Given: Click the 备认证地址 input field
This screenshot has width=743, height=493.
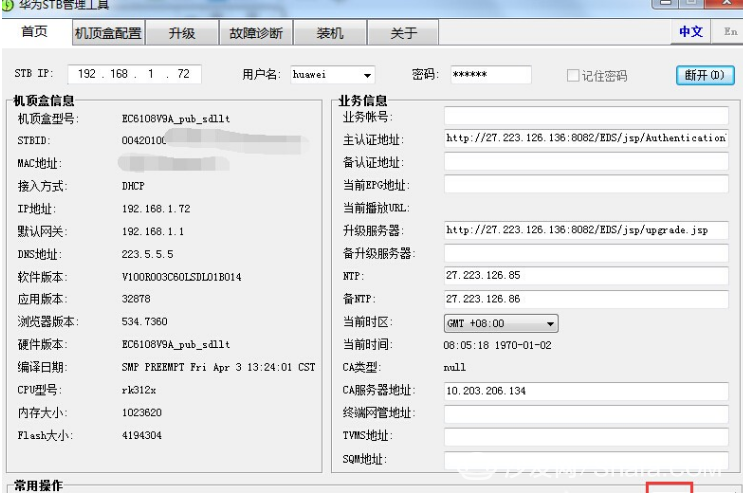Looking at the screenshot, I should (586, 162).
